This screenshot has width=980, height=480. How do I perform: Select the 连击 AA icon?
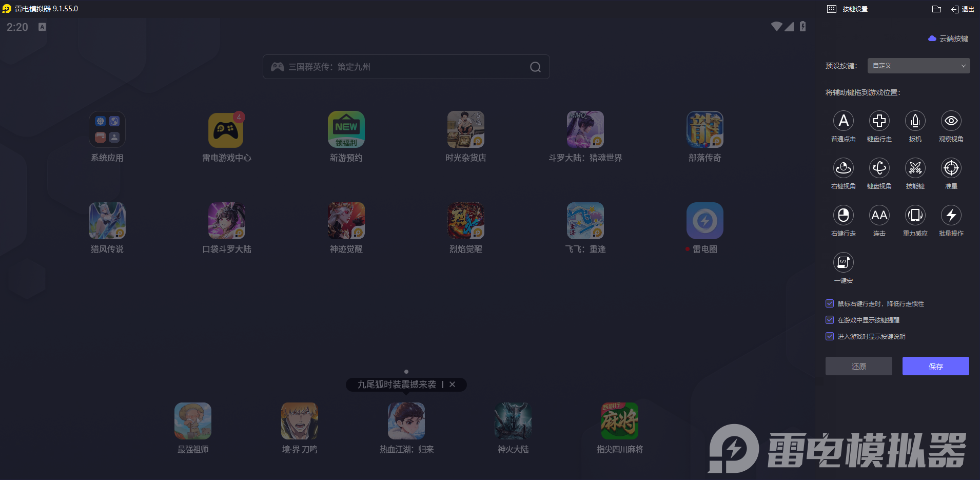click(879, 215)
